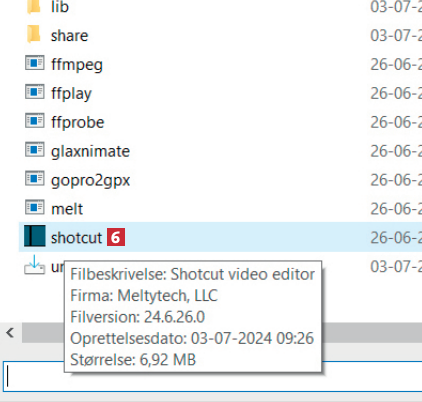
Task: Select the file named shotcut
Action: click(x=76, y=238)
